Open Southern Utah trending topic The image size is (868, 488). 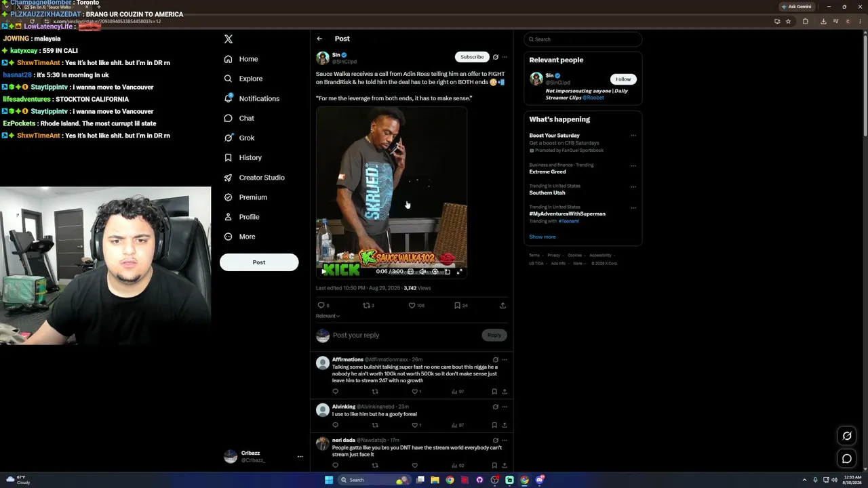point(547,193)
